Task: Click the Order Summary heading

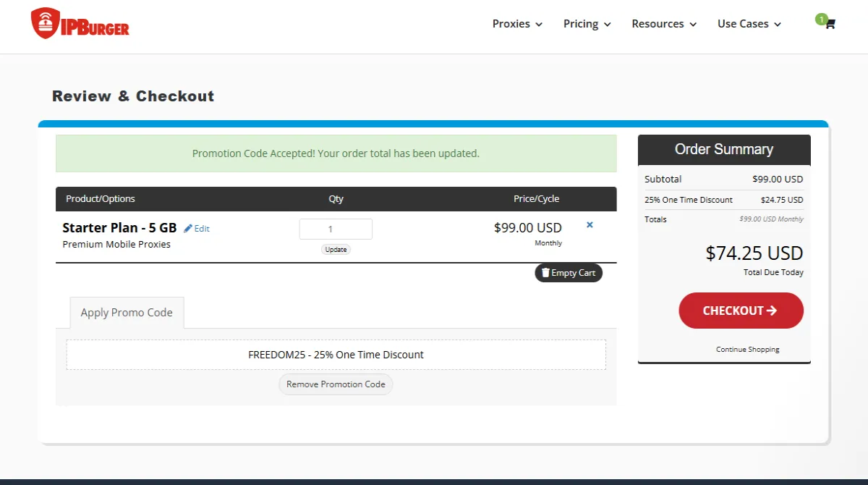Action: [x=724, y=150]
